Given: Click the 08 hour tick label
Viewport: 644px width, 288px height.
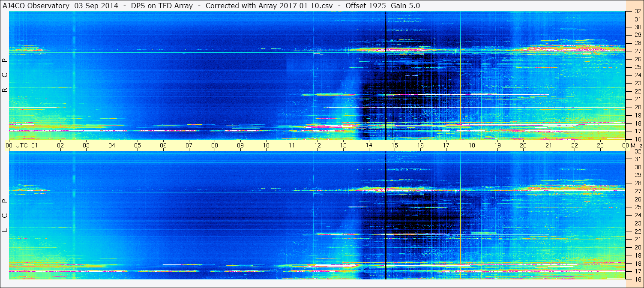Looking at the screenshot, I should click(215, 145).
